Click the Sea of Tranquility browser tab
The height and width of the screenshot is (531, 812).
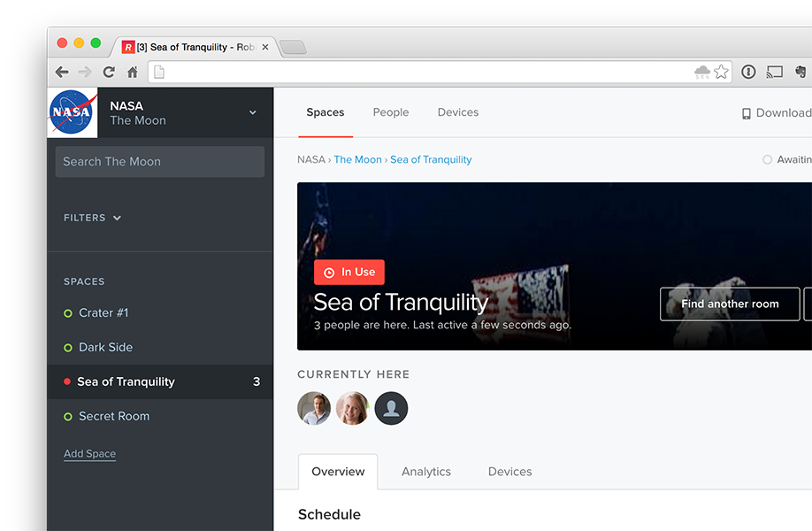tap(195, 47)
